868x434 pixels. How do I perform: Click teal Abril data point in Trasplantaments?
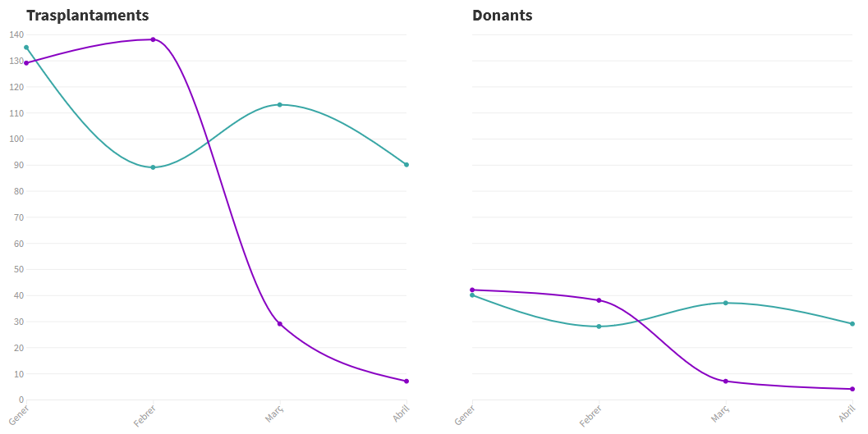pyautogui.click(x=406, y=165)
